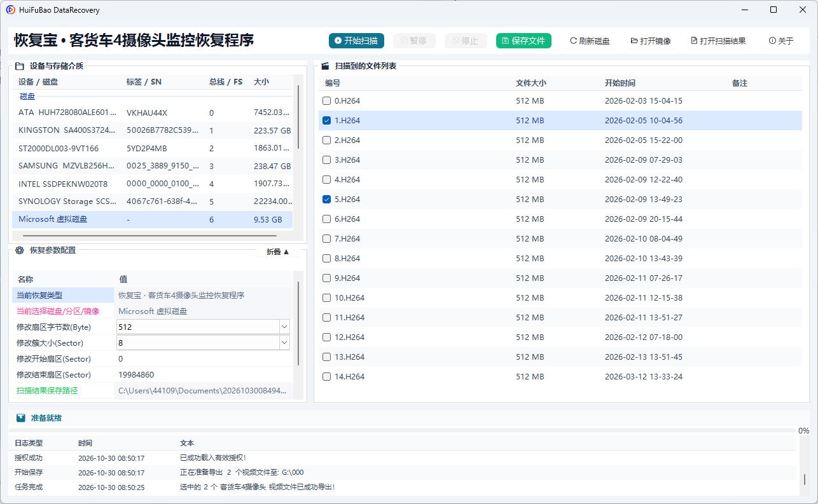Screen dimensions: 818x504
Task: Uncheck the 1.H264 file checkbox
Action: click(327, 121)
